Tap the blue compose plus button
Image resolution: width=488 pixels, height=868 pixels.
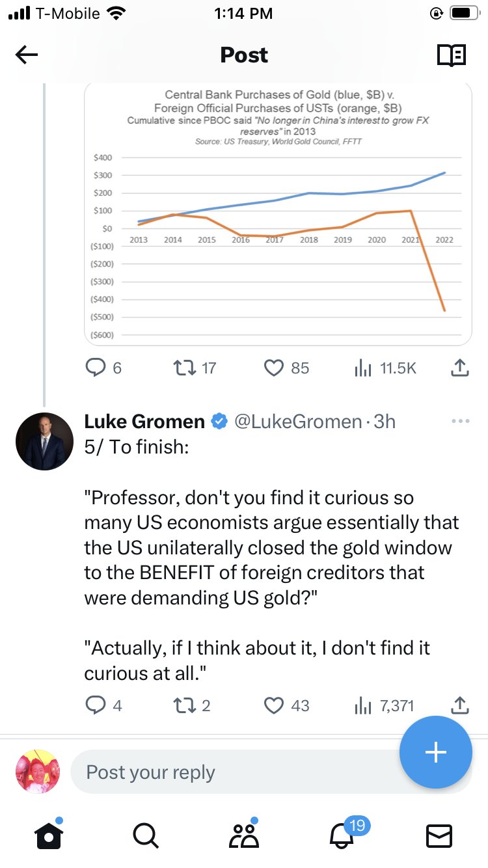pyautogui.click(x=435, y=752)
